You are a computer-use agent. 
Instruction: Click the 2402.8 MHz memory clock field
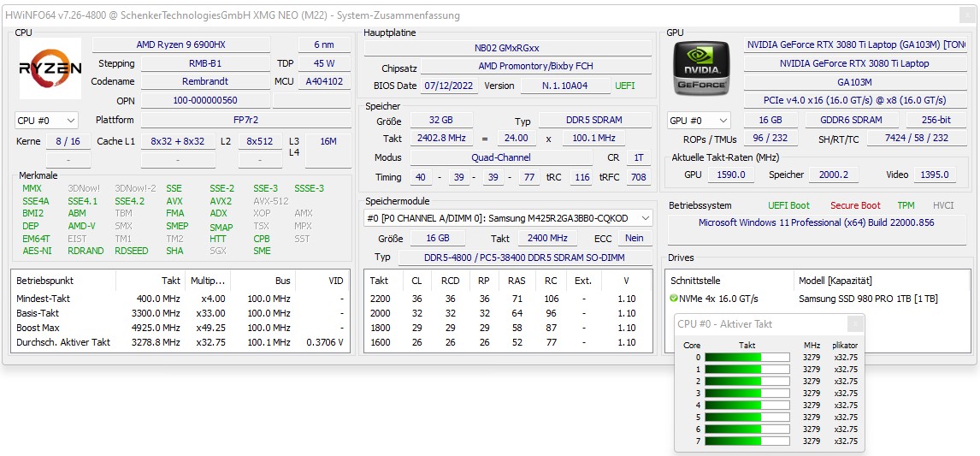pyautogui.click(x=441, y=139)
